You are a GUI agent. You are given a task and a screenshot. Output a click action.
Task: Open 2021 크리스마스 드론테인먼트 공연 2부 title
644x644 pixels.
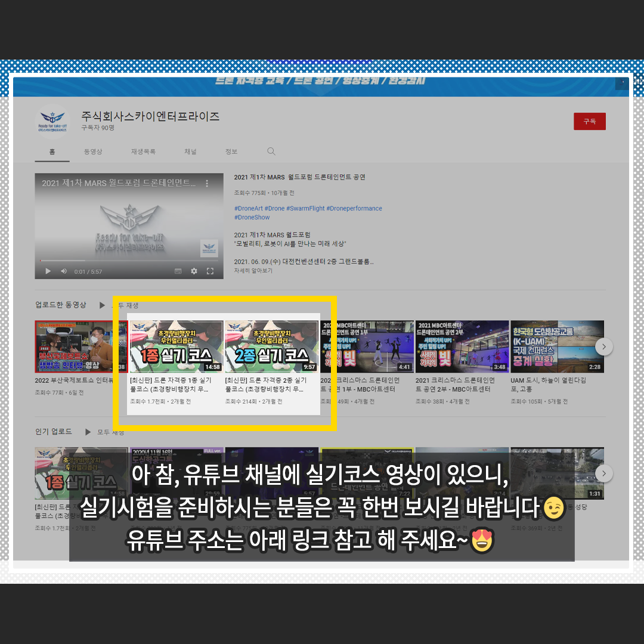pyautogui.click(x=455, y=385)
